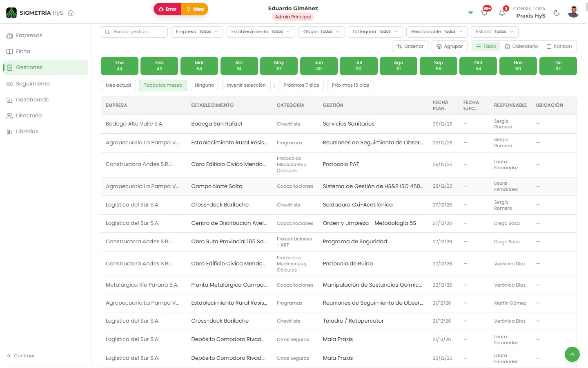Viewport: 588px width, 368px height.
Task: Open Librerías in the sidebar
Action: tap(45, 132)
